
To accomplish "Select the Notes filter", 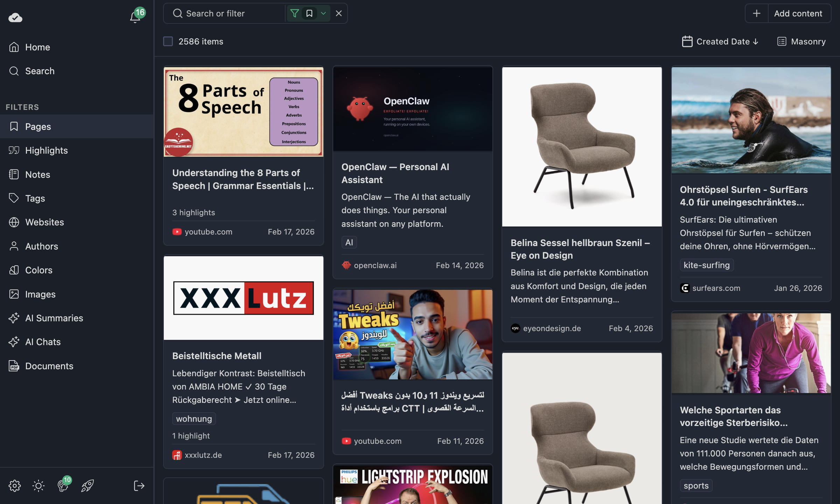I will (37, 174).
